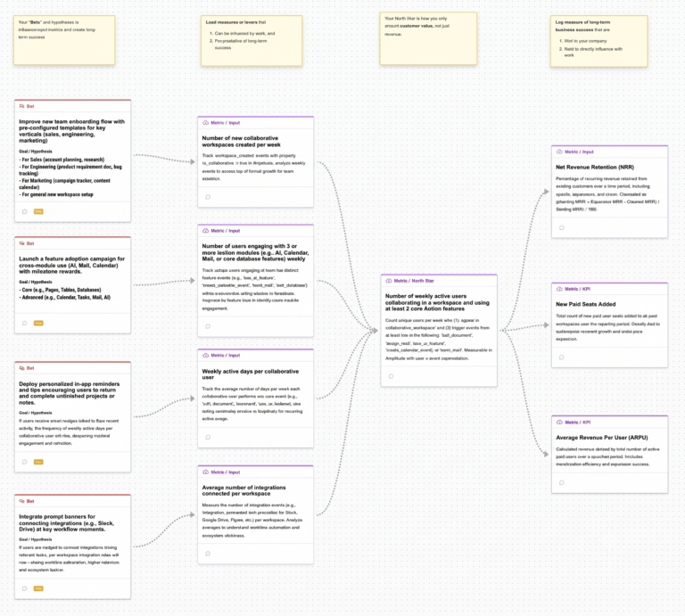Select 'Number of users engaging with 3 or more' title
This screenshot has width=685, height=616.
[x=255, y=252]
